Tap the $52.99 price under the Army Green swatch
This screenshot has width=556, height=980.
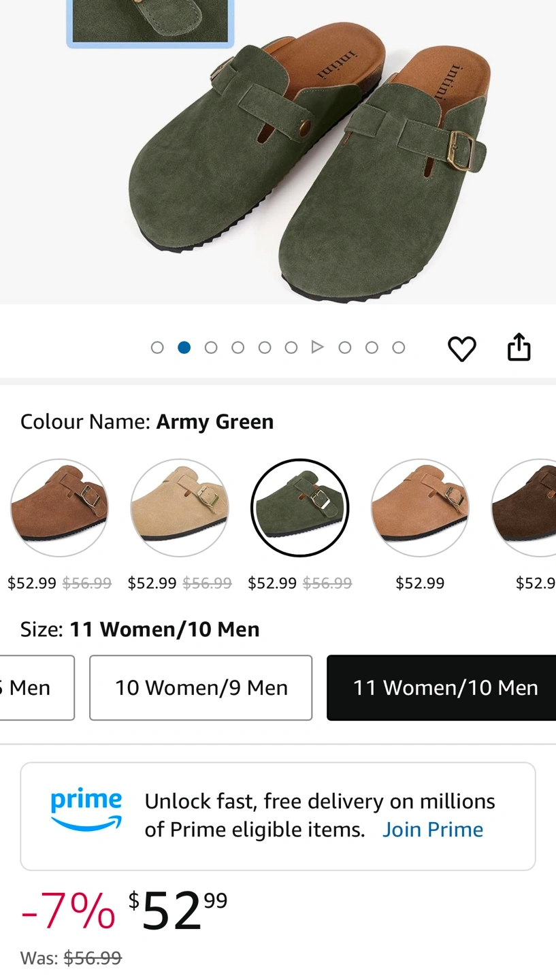point(272,583)
